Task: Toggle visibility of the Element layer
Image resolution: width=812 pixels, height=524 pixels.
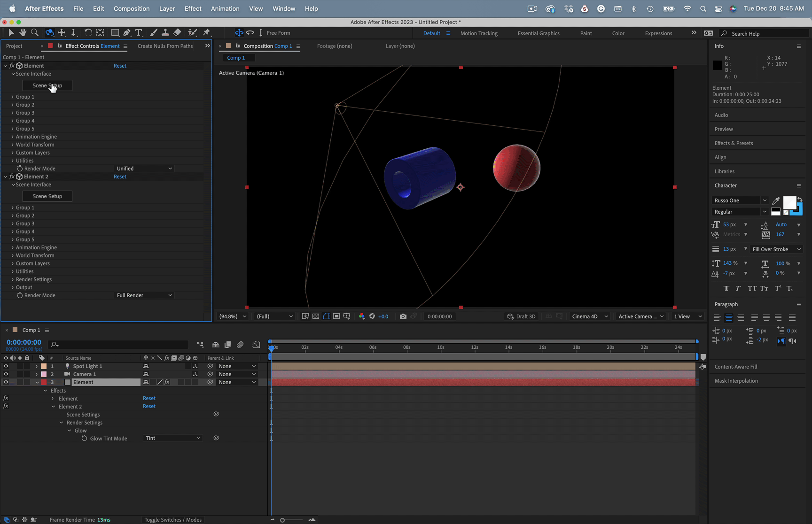Action: (6, 382)
